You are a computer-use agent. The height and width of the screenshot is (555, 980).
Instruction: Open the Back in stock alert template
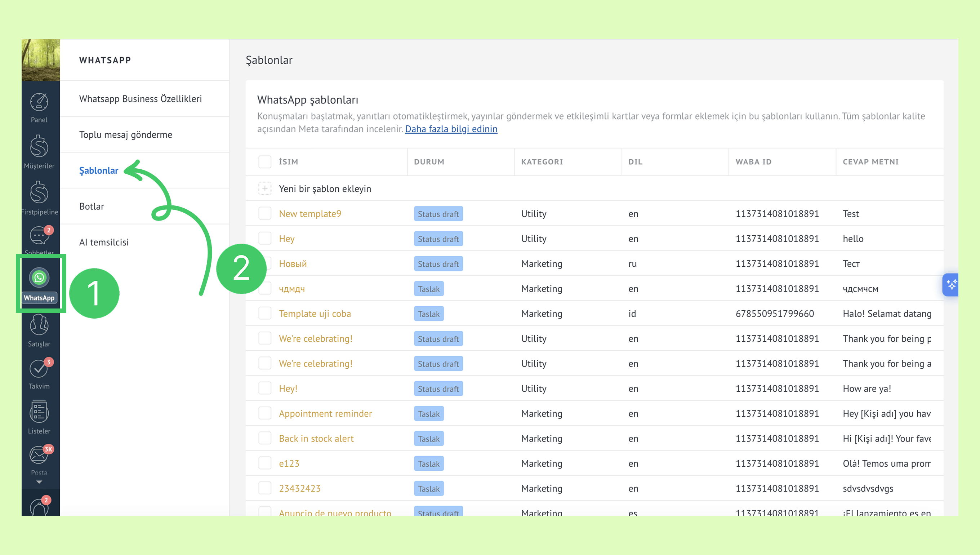point(316,438)
